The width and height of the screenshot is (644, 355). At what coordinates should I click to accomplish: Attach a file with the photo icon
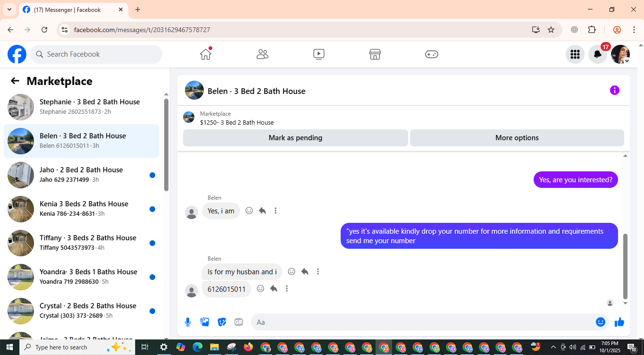205,322
